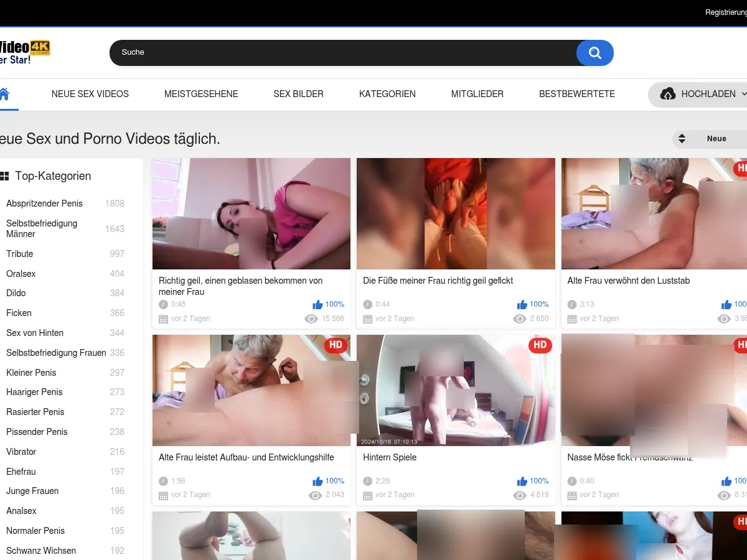Viewport: 747px width, 560px height.
Task: Open the Vibrator category link
Action: point(21,452)
